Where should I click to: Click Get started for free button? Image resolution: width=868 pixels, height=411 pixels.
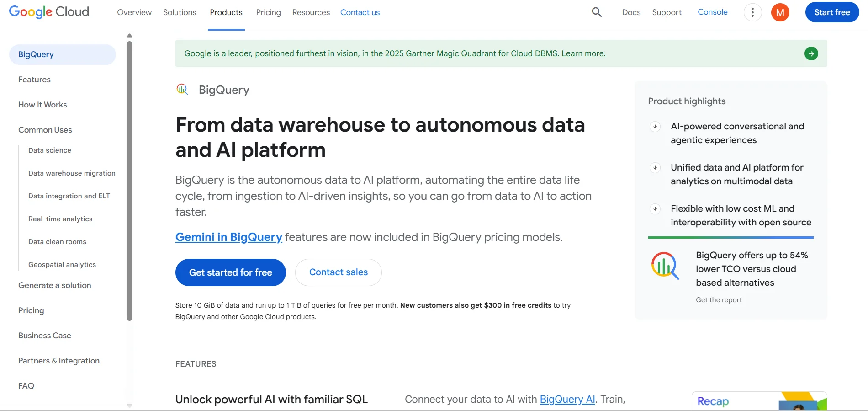tap(231, 272)
